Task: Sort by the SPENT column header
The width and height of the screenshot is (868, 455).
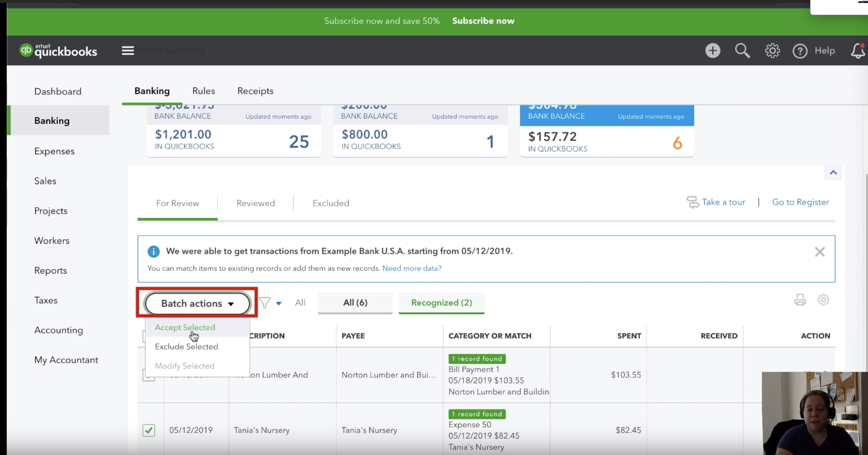Action: (629, 336)
